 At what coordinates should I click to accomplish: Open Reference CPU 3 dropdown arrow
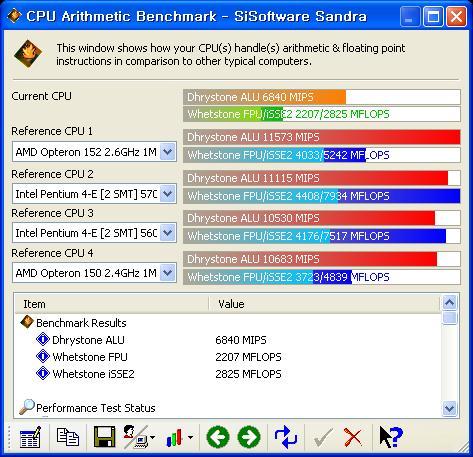tap(168, 233)
